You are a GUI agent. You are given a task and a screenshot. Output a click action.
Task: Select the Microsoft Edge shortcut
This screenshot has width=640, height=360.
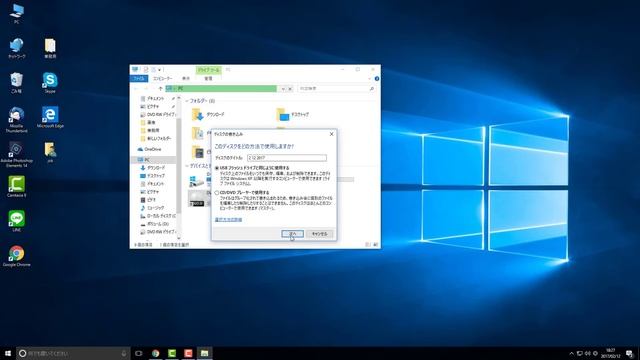coord(50,117)
